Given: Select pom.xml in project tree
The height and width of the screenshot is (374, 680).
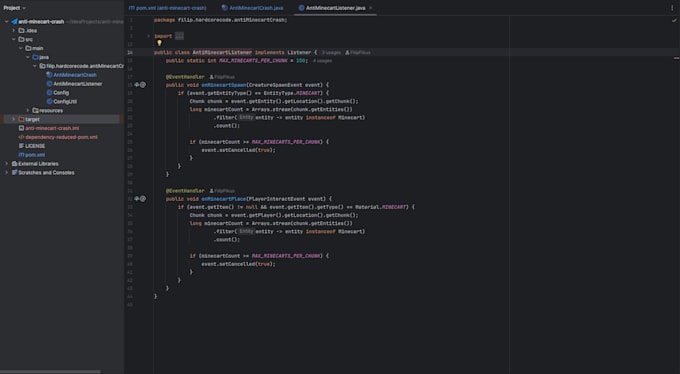Looking at the screenshot, I should click(x=35, y=155).
